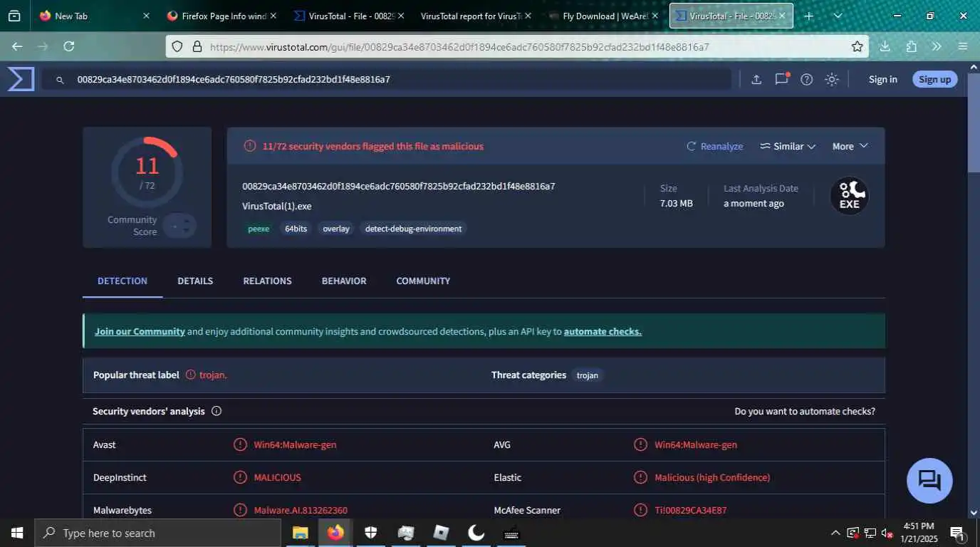Expand the list all tabs chevron
The height and width of the screenshot is (547, 980).
click(x=838, y=16)
